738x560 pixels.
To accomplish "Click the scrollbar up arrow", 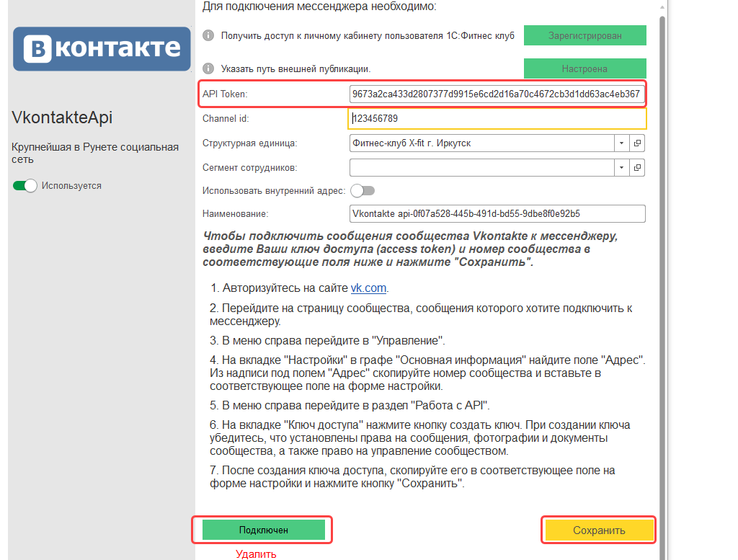I will pos(662,7).
